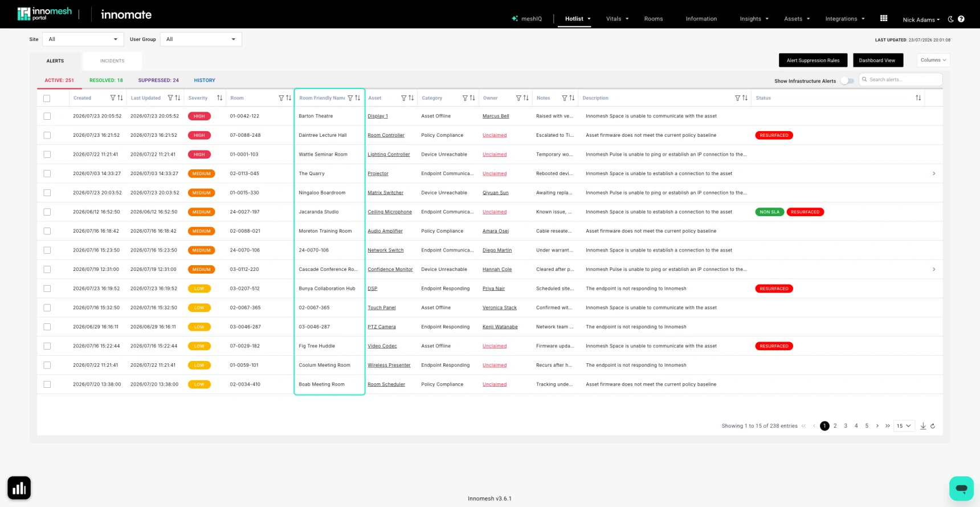The height and width of the screenshot is (507, 980).
Task: Go to Rooms page
Action: click(x=654, y=19)
